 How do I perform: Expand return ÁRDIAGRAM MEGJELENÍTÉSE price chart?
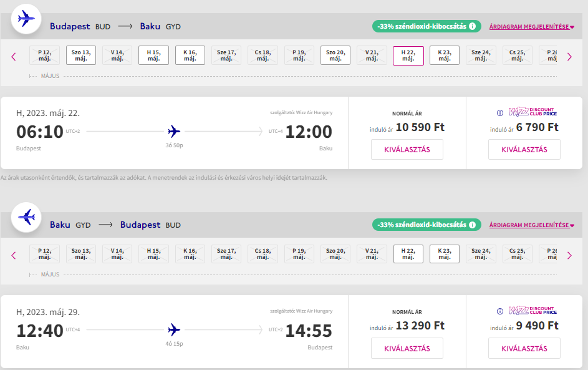(531, 225)
